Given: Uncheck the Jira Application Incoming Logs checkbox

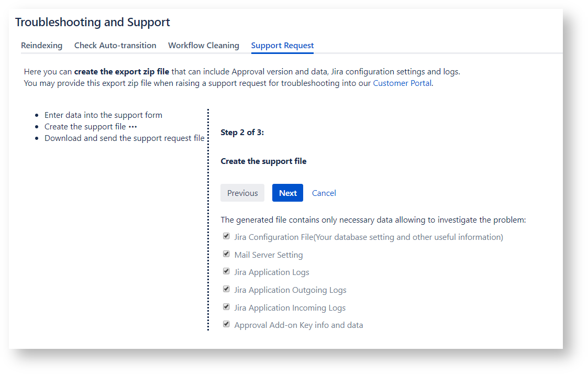Looking at the screenshot, I should point(226,307).
